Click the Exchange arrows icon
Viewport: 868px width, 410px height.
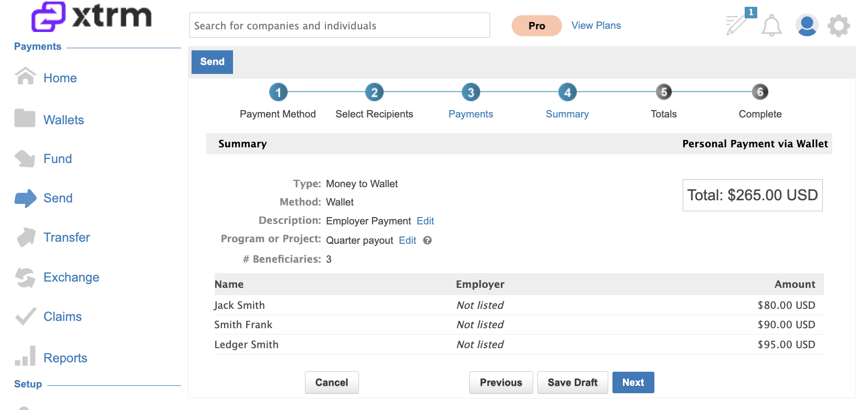[x=25, y=277]
